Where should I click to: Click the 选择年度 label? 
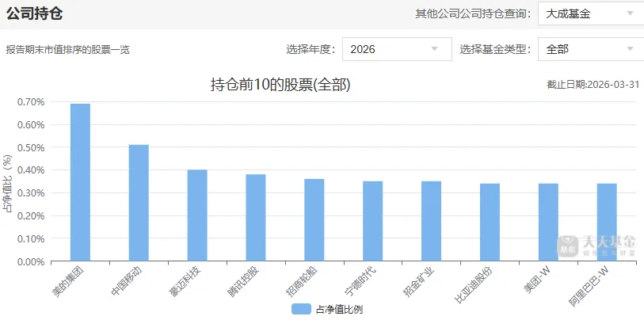point(311,49)
